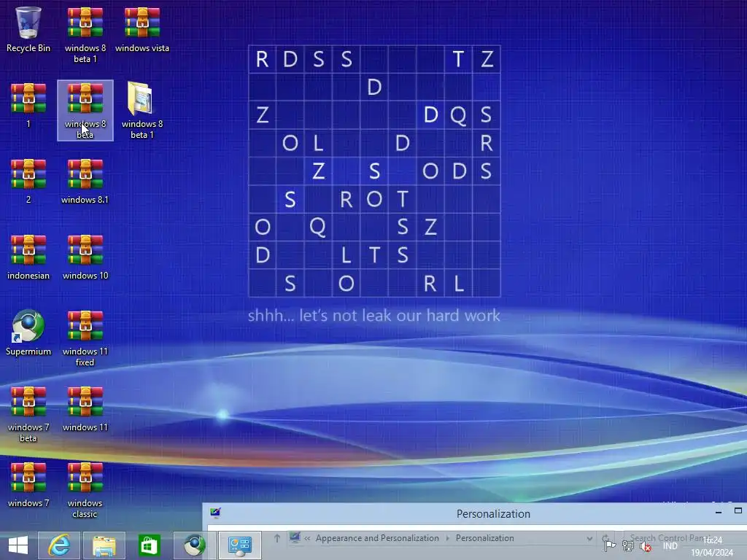
Task: Open the clock showing 19/04/2024
Action: coord(712,547)
